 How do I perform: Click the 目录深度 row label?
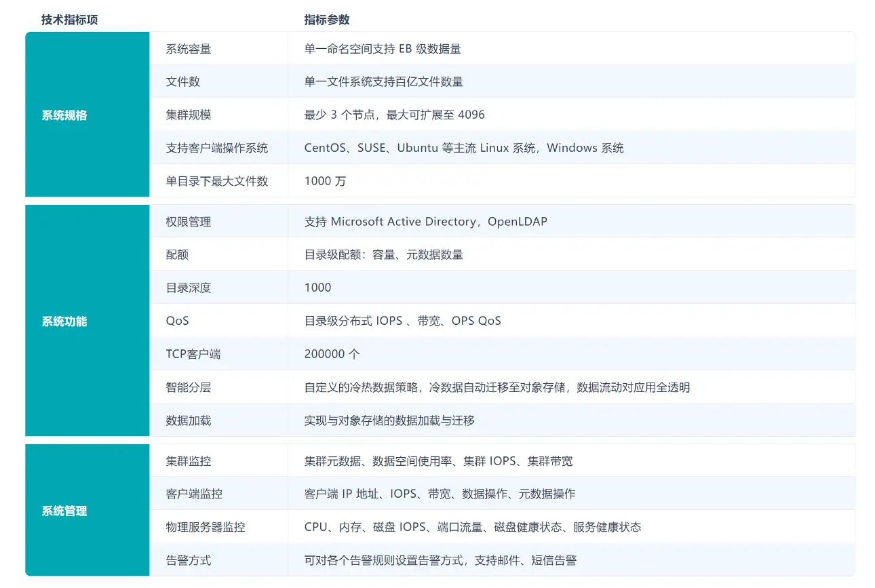tap(189, 288)
